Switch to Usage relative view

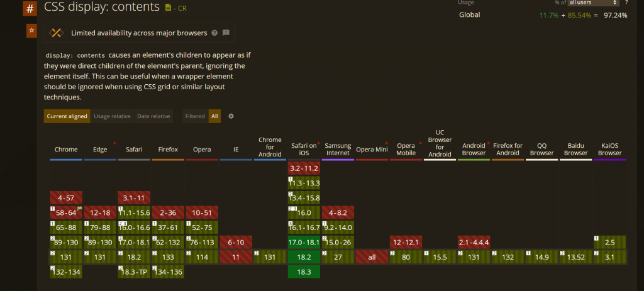tap(112, 116)
